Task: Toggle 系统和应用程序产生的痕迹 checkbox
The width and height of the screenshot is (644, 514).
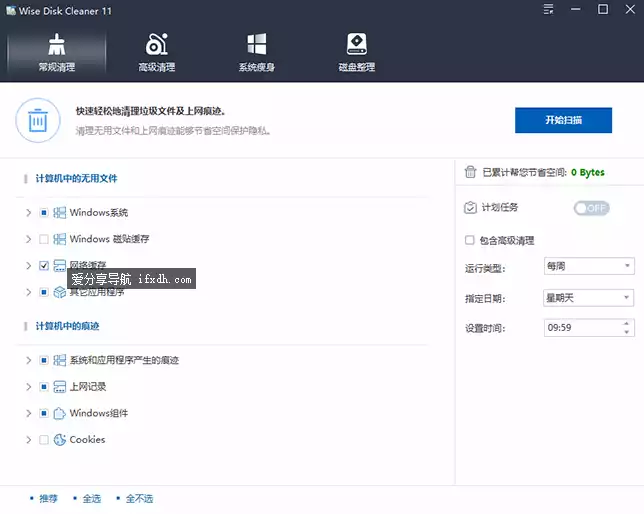Action: 44,360
